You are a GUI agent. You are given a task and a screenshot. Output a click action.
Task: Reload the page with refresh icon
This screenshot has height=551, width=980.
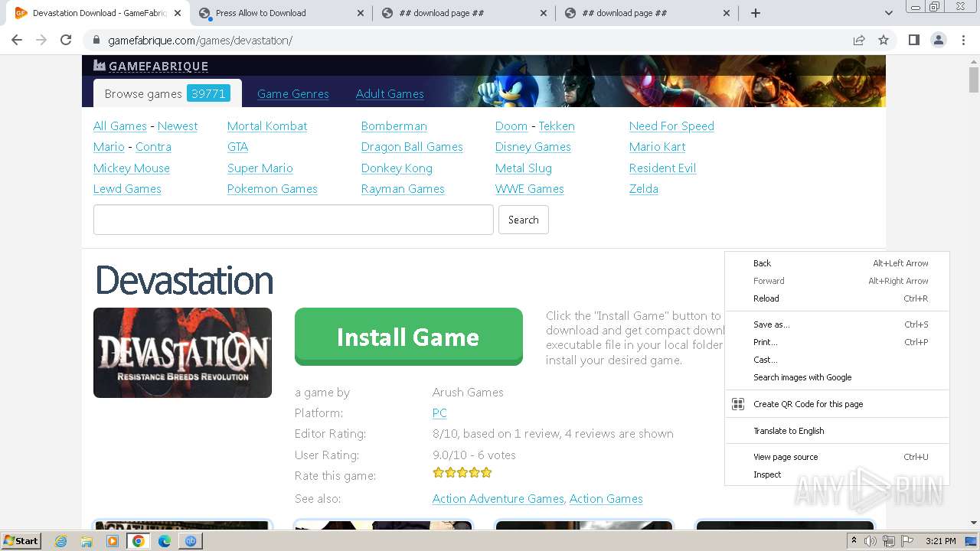coord(66,40)
